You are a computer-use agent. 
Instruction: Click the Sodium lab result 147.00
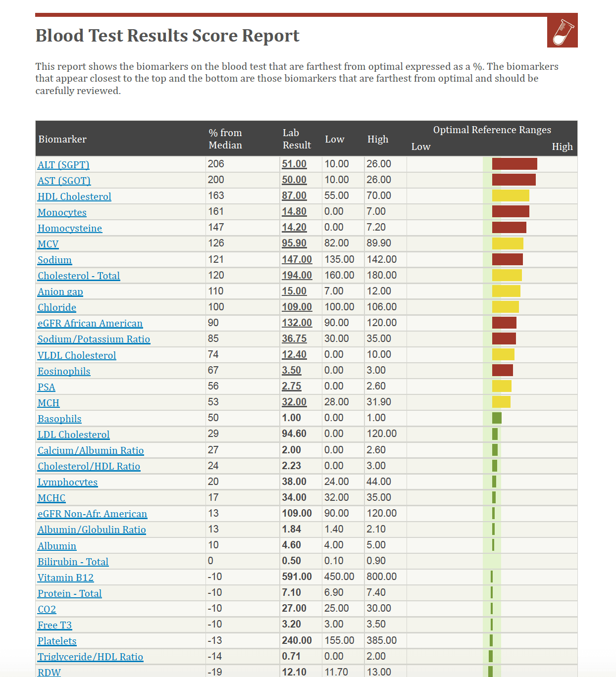(x=297, y=259)
